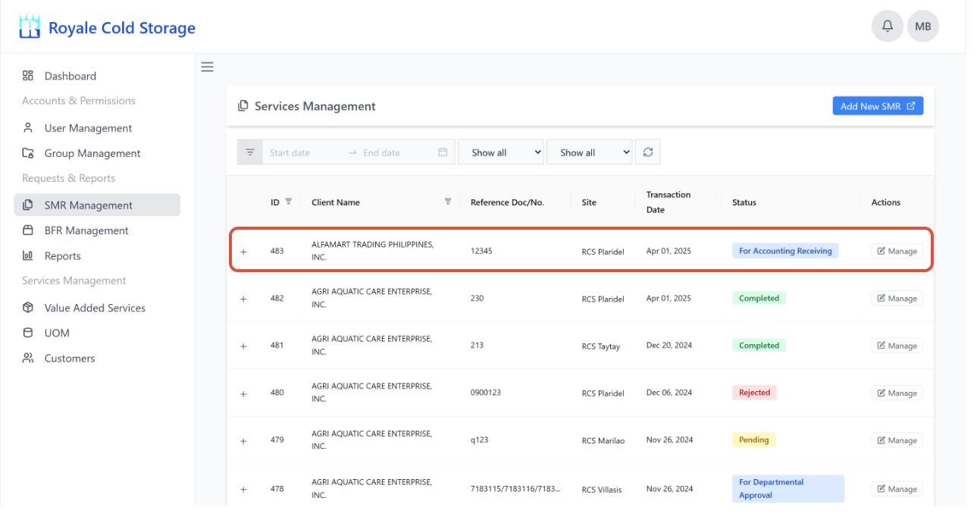This screenshot has width=980, height=514.
Task: Select SMR Management in the sidebar
Action: 97,205
